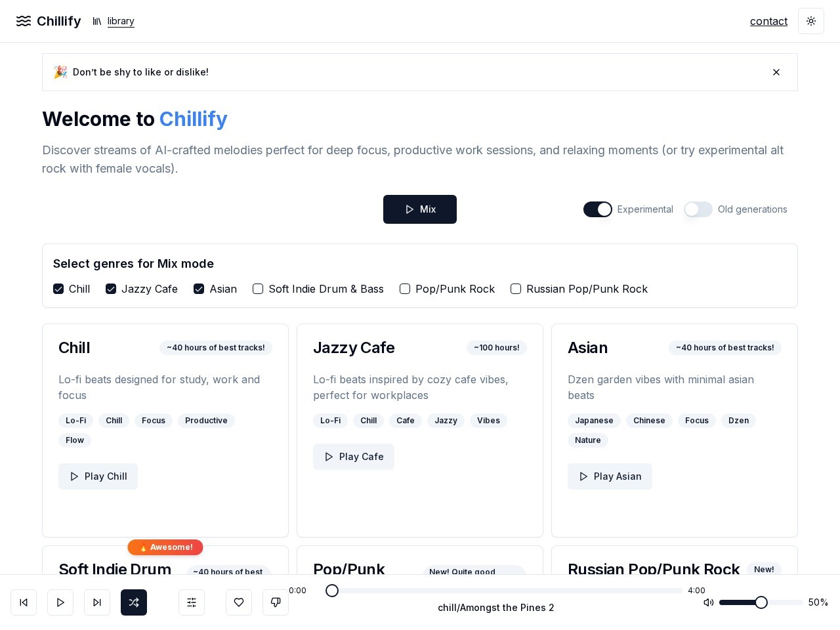Mute audio with the speaker icon

point(709,602)
